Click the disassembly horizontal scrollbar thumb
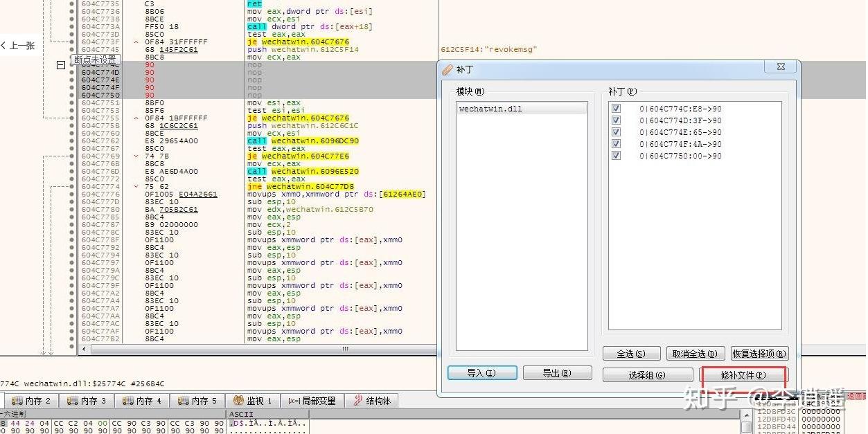 (345, 350)
